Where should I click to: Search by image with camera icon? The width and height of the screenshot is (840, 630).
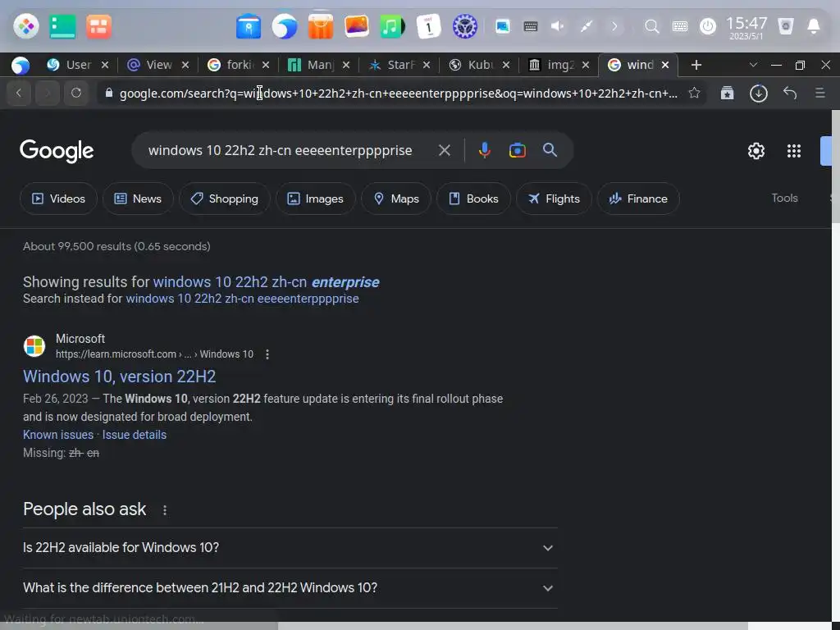coord(517,151)
